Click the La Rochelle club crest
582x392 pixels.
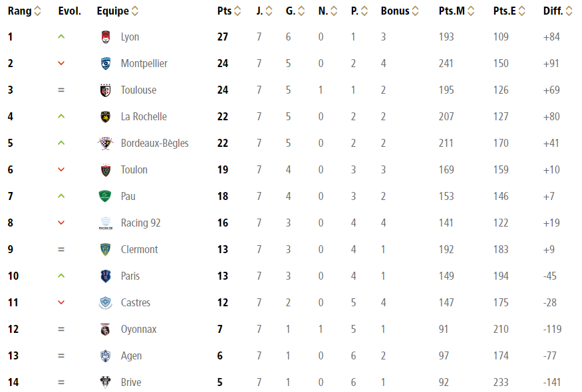105,117
